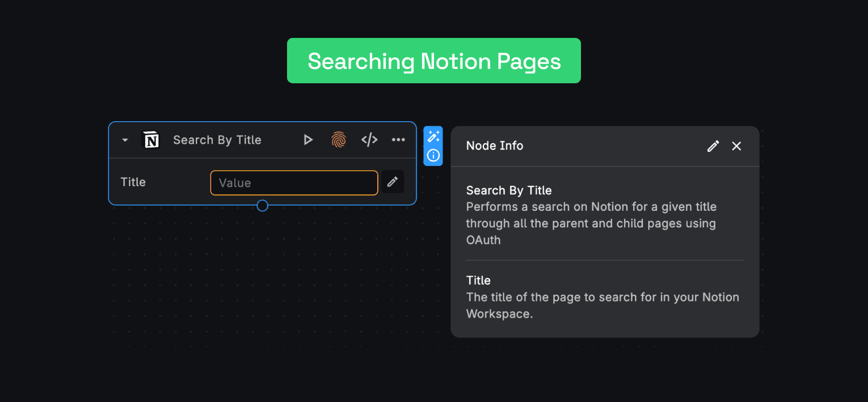Collapse the Search By Title node
The height and width of the screenshot is (402, 868).
click(125, 140)
